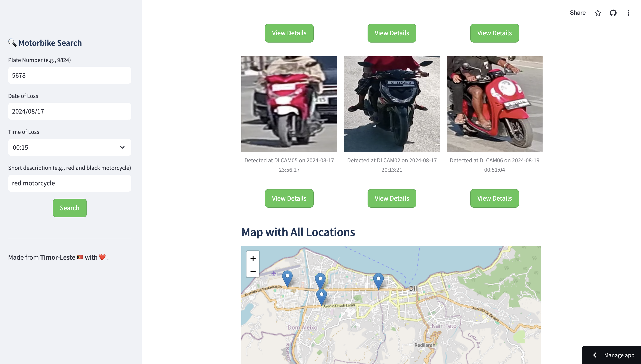641x364 pixels.
Task: Zoom out on the map
Action: click(253, 271)
